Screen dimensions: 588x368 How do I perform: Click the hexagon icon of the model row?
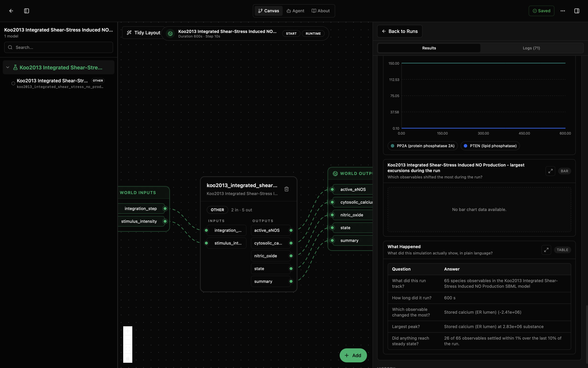[13, 83]
